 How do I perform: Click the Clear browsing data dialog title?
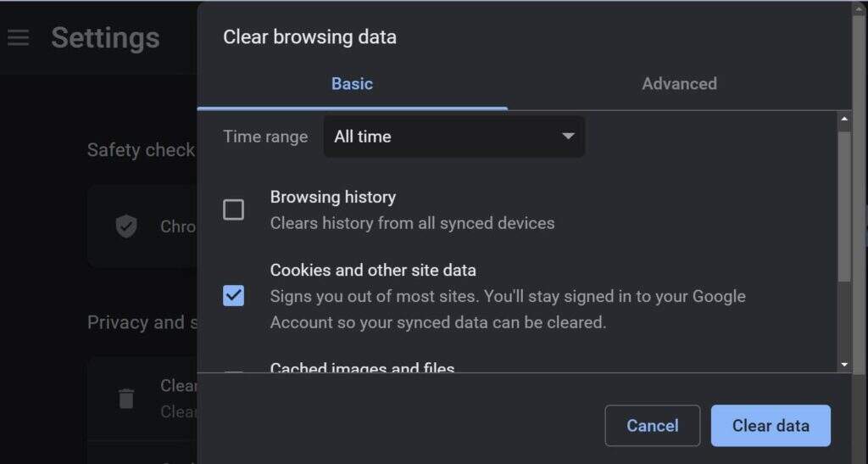(309, 37)
